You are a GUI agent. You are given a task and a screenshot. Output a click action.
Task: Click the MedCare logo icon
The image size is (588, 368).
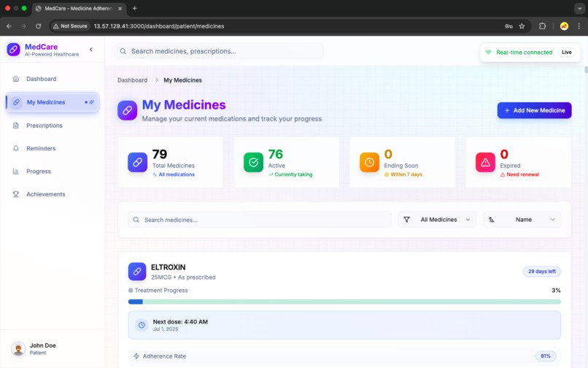[14, 50]
